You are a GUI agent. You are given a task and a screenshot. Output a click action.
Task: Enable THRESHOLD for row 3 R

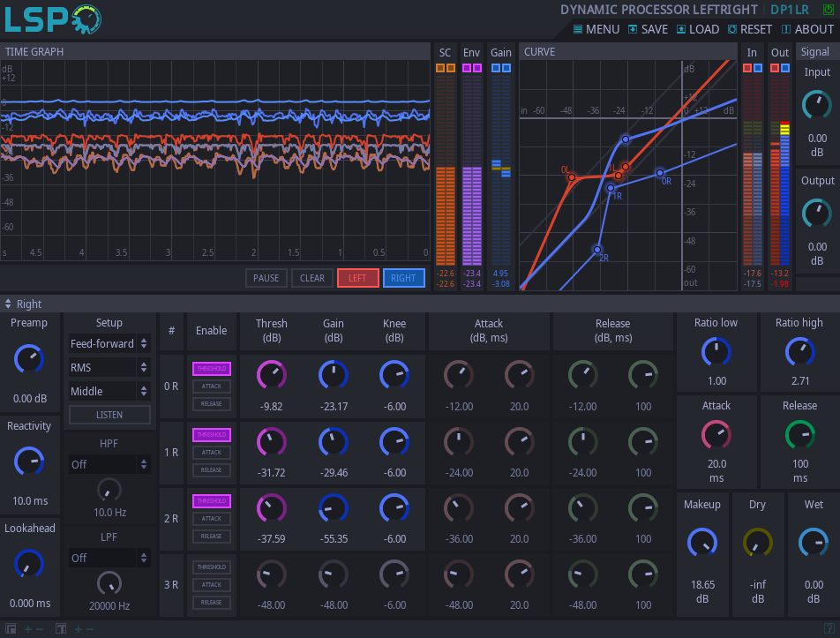(x=212, y=567)
